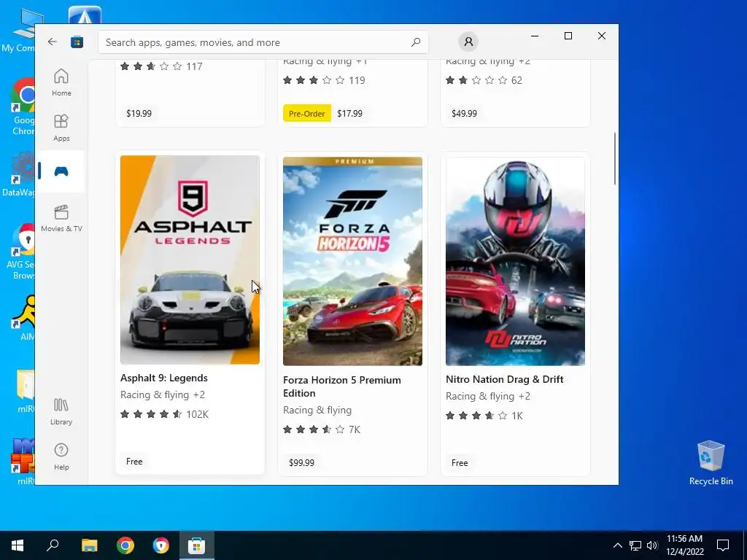Click the Store window vertical scrollbar
This screenshot has width=747, height=560.
pyautogui.click(x=615, y=158)
